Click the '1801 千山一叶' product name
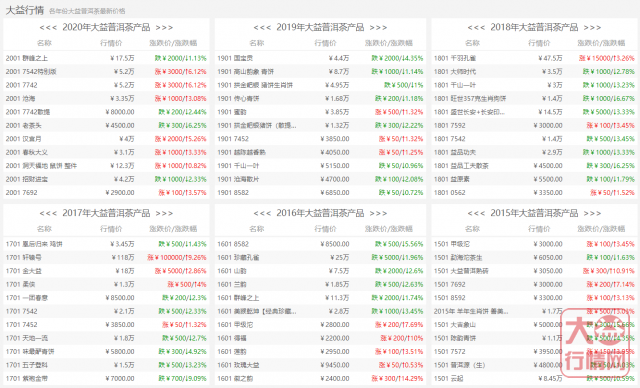The height and width of the screenshot is (388, 640). [455, 85]
